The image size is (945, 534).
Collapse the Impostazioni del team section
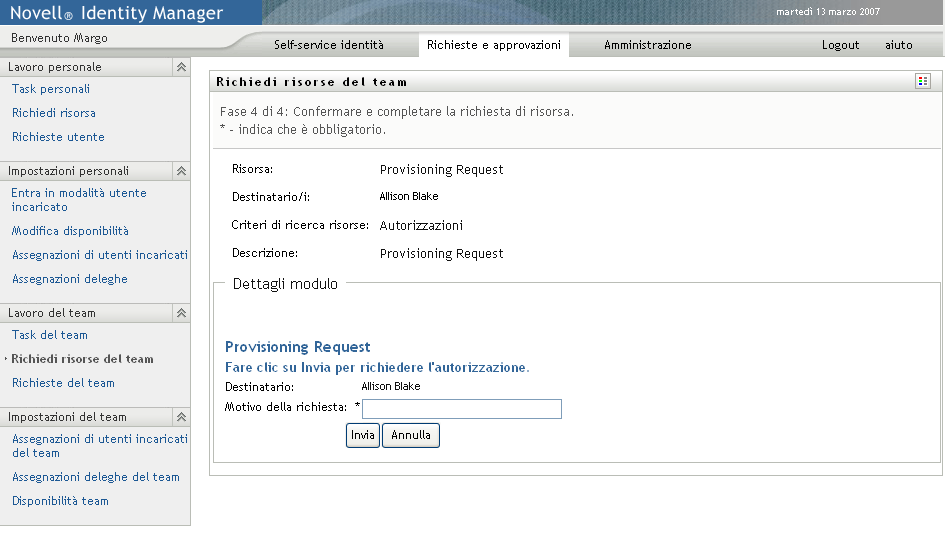pos(181,417)
